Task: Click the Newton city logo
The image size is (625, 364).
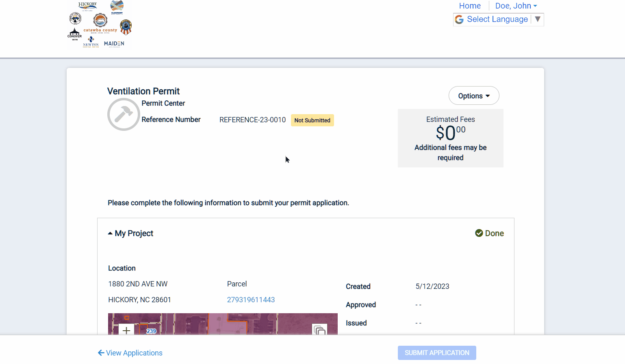Action: coord(91,42)
